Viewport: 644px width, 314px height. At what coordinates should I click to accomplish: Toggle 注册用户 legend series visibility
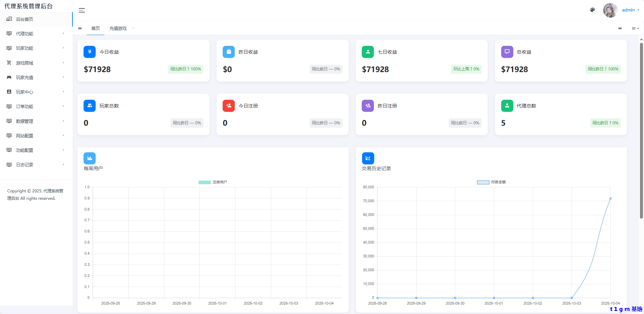pos(213,182)
